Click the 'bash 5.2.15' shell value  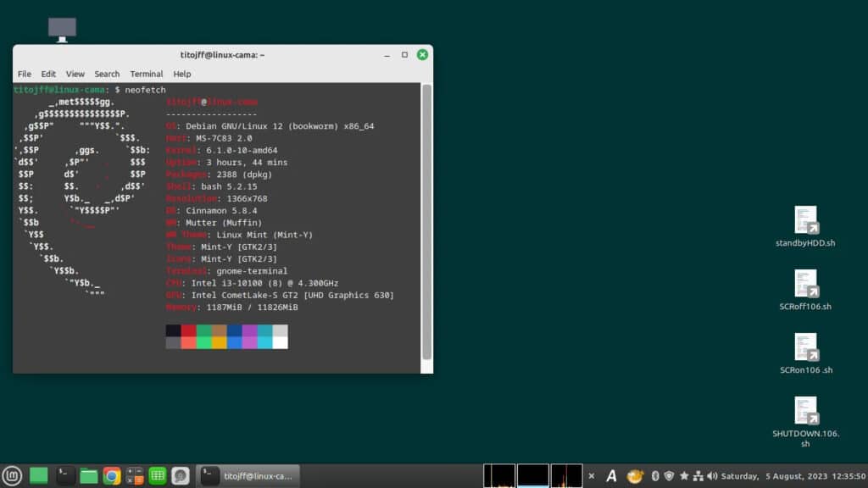pyautogui.click(x=229, y=186)
